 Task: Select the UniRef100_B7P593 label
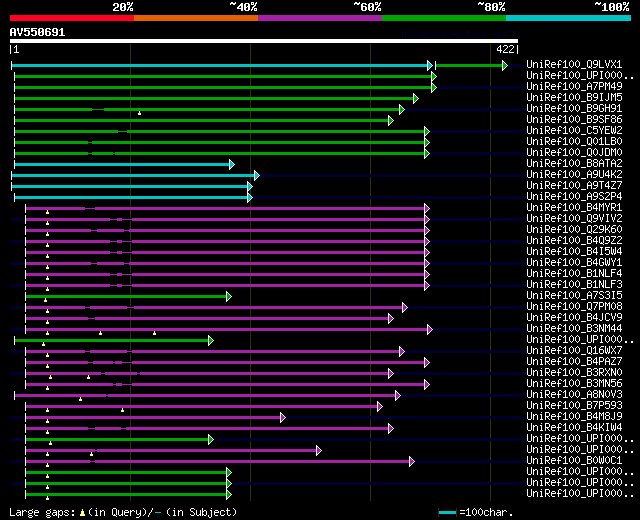(574, 406)
